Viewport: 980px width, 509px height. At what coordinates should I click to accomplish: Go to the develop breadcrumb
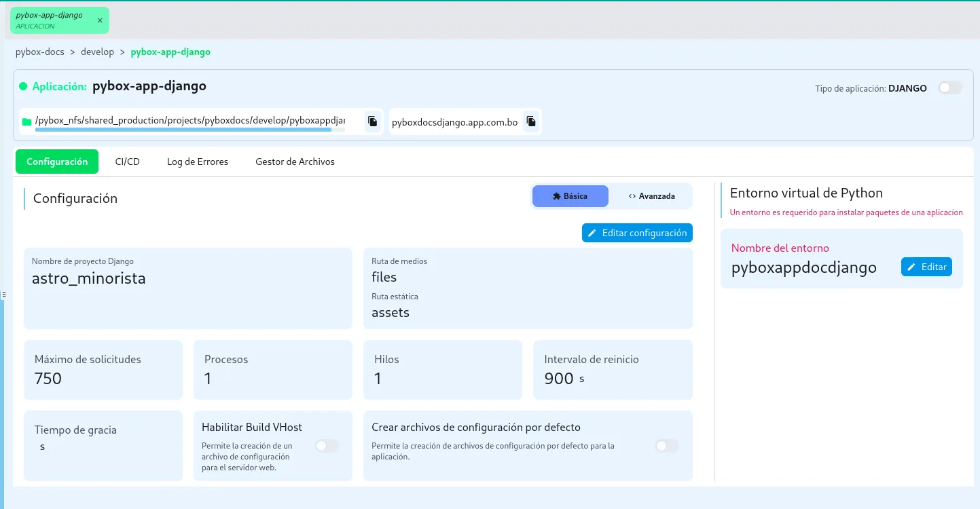tap(97, 52)
